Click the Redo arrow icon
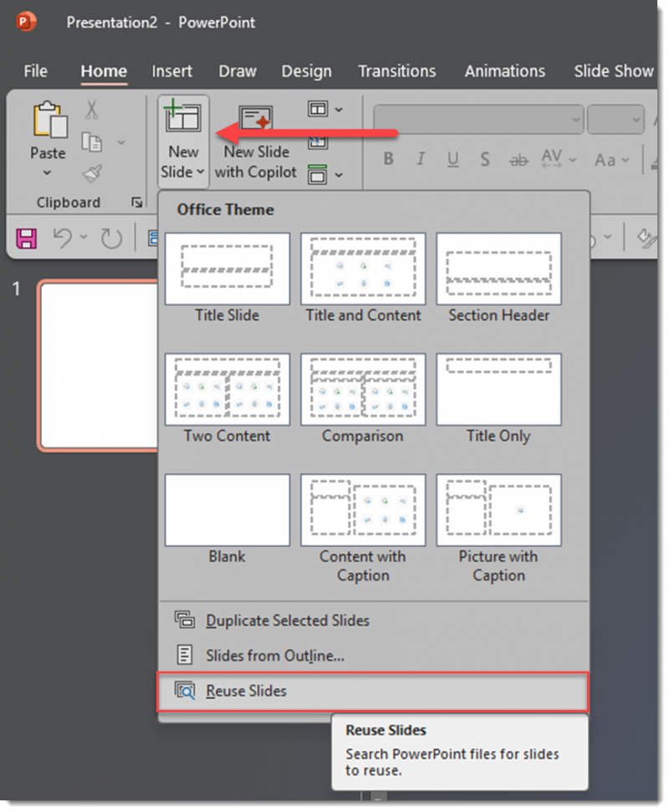 point(111,237)
